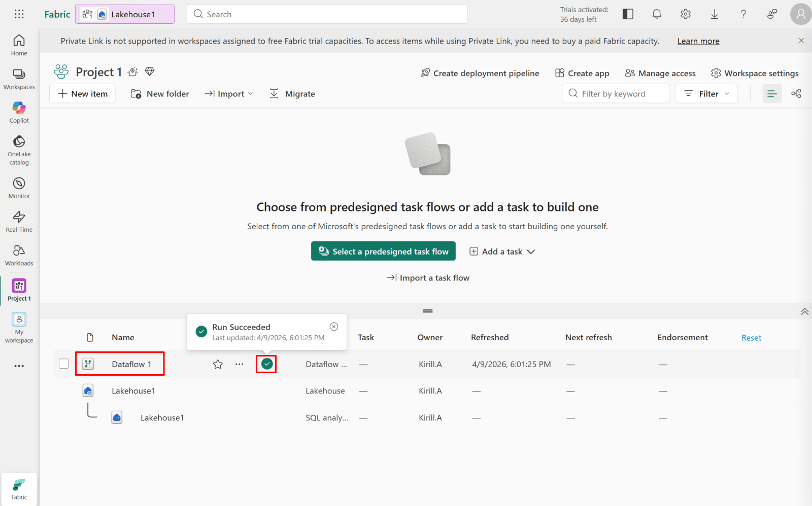Click the Dataflow 1 green run status icon
The image size is (812, 506).
pyautogui.click(x=266, y=364)
